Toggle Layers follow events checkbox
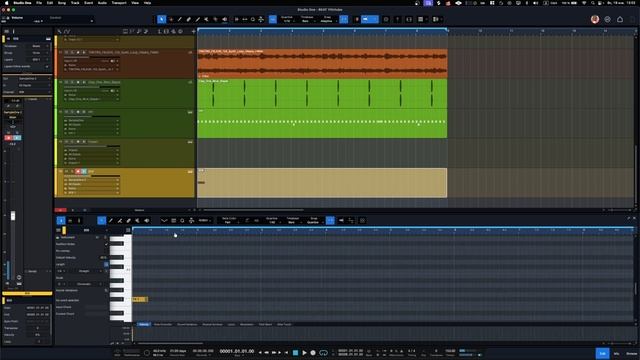Viewport: 640px width, 360px height. (47, 66)
